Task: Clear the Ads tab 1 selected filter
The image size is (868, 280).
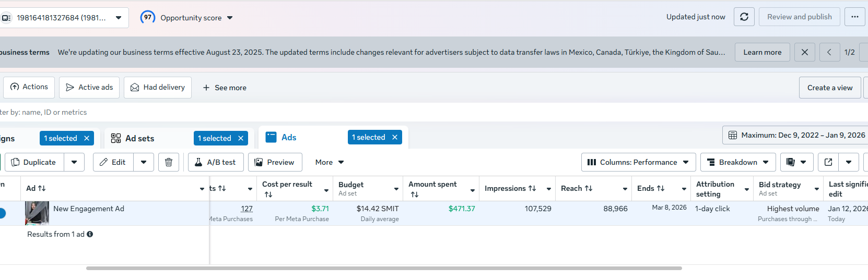Action: (395, 137)
